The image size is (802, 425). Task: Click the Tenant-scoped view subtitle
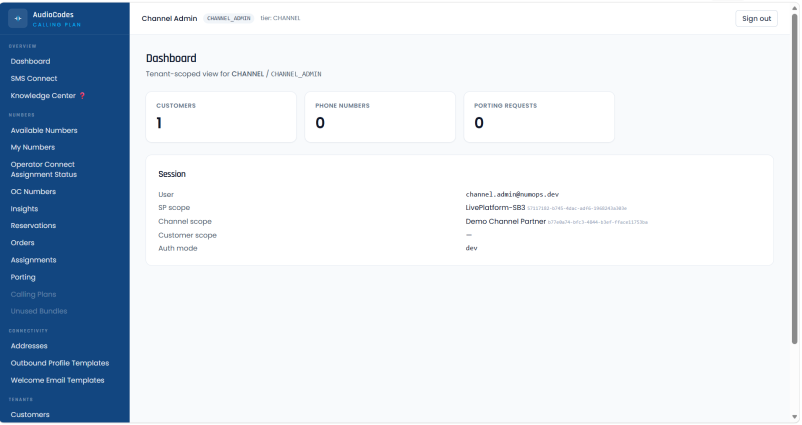(234, 74)
